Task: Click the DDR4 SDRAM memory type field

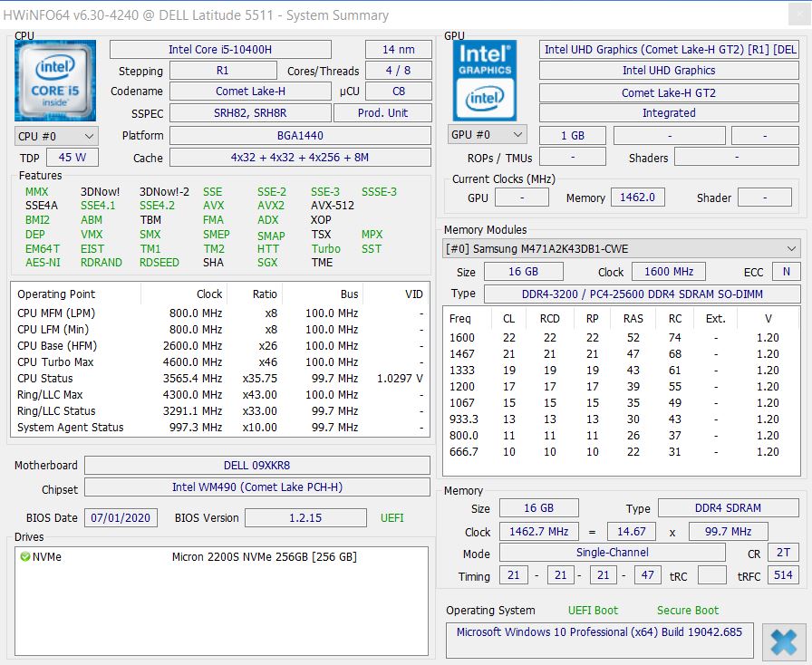Action: tap(728, 508)
